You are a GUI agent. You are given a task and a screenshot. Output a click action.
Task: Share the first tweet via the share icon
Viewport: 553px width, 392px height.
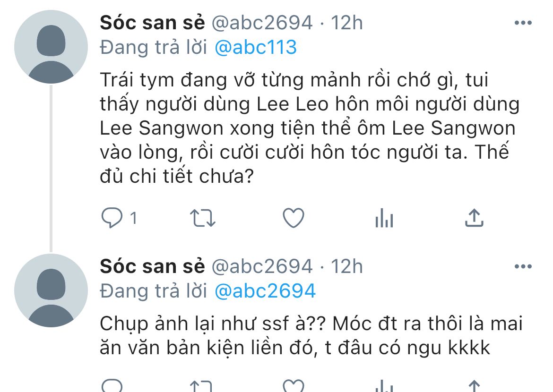pyautogui.click(x=474, y=218)
